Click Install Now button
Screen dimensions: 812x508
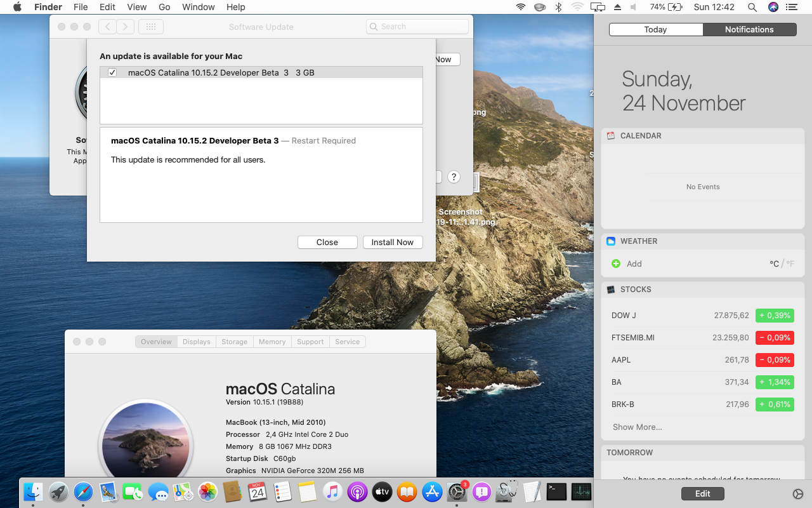click(393, 242)
